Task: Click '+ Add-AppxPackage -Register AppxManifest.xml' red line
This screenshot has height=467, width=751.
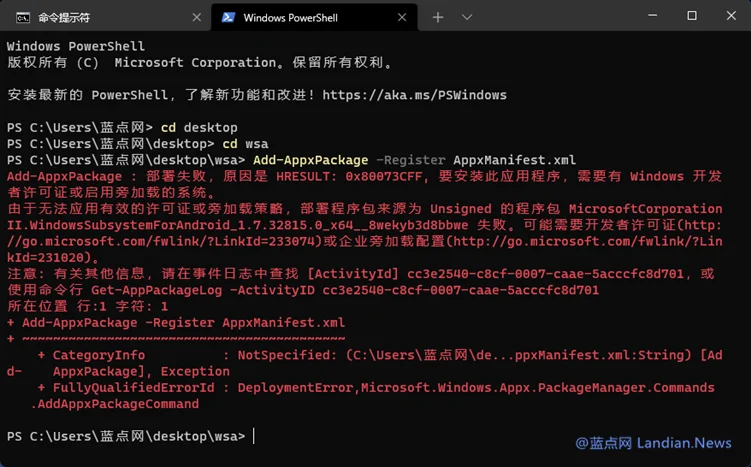Action: click(176, 323)
